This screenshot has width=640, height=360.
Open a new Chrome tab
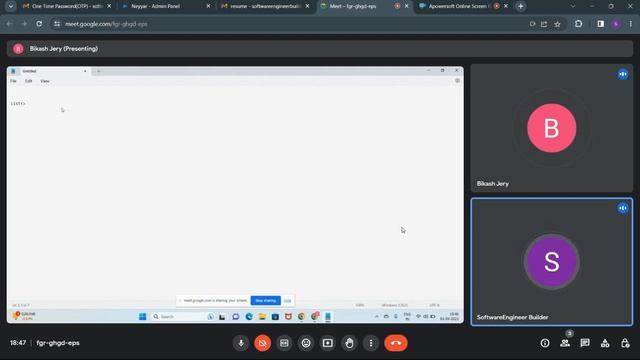(x=520, y=6)
